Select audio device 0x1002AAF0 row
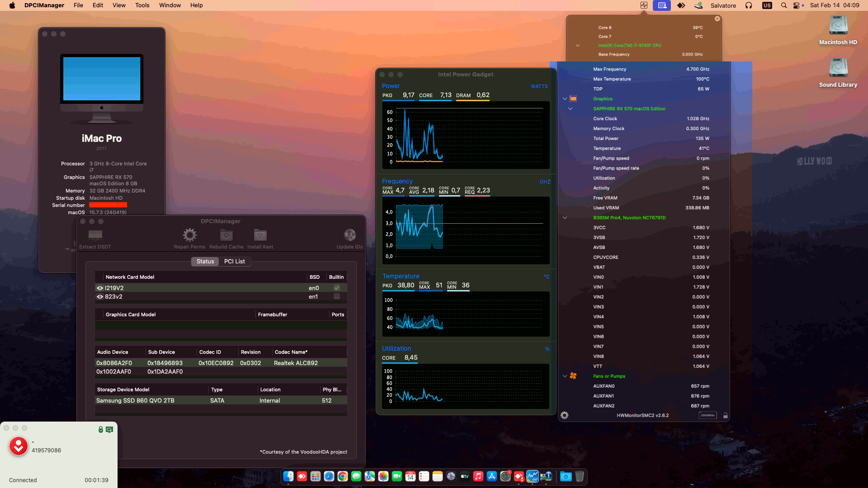This screenshot has width=868, height=488. (x=221, y=371)
